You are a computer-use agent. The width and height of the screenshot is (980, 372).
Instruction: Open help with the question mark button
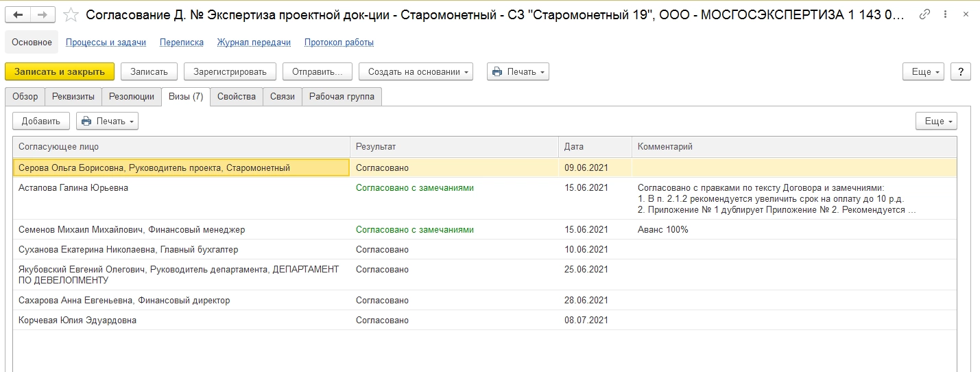pos(961,71)
